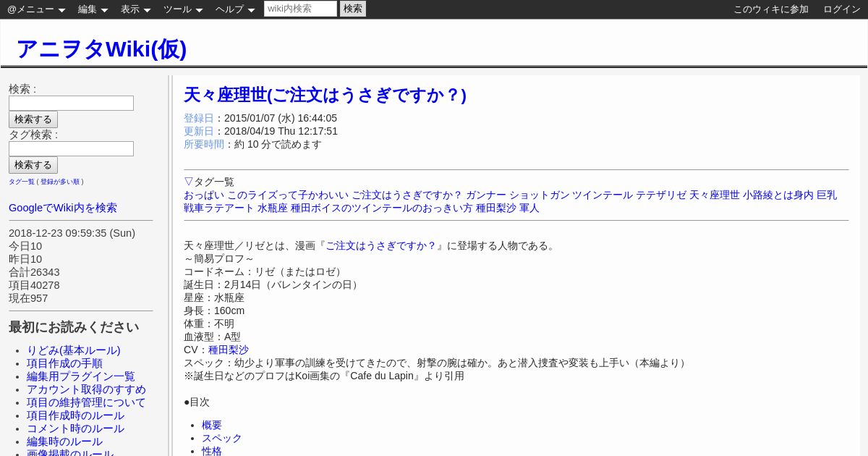Open the 小路綾とは身内 tag
The width and height of the screenshot is (868, 456).
778,195
